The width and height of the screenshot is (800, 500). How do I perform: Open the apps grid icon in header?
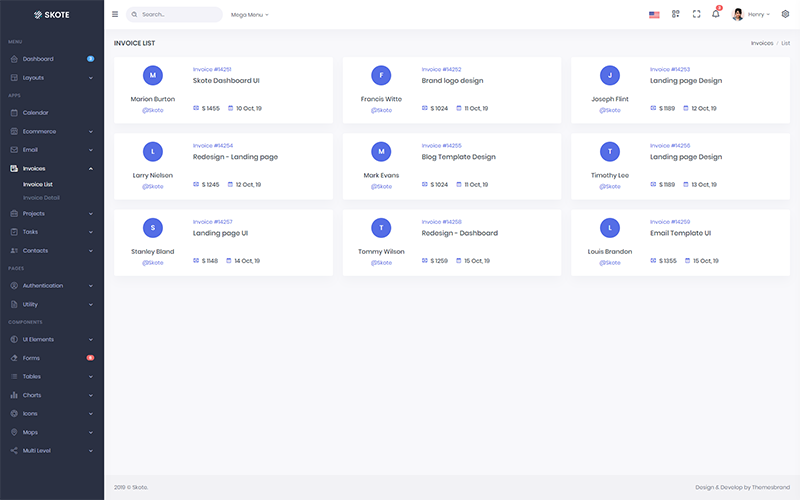pyautogui.click(x=676, y=14)
